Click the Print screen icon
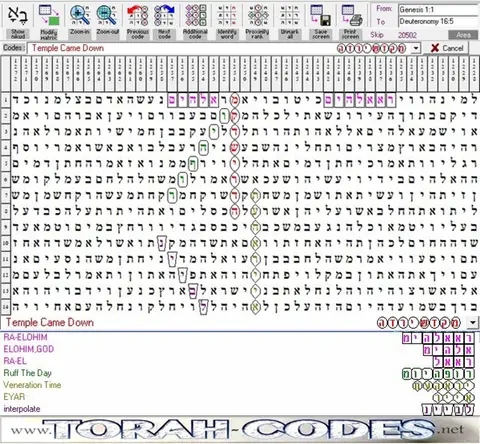The image size is (480, 444). coord(351,22)
